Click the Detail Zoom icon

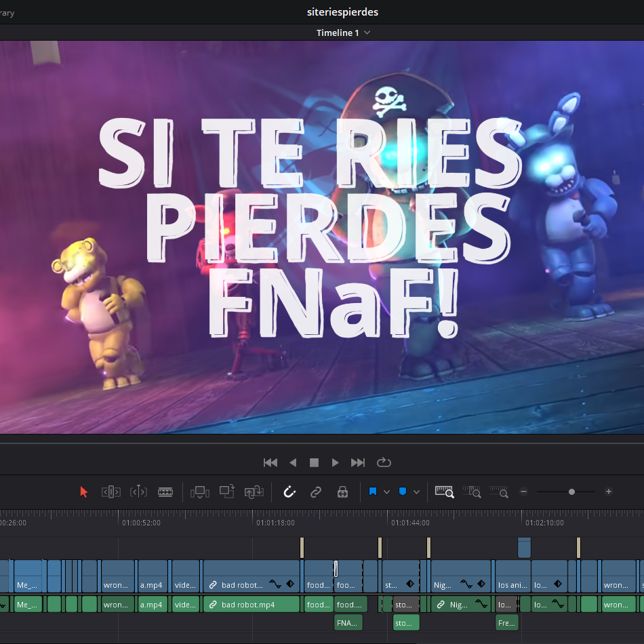pos(471,492)
